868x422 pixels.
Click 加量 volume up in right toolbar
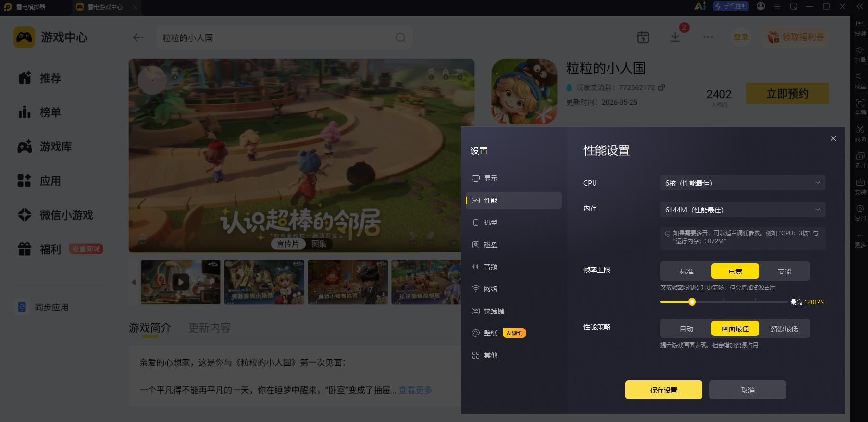pos(860,54)
